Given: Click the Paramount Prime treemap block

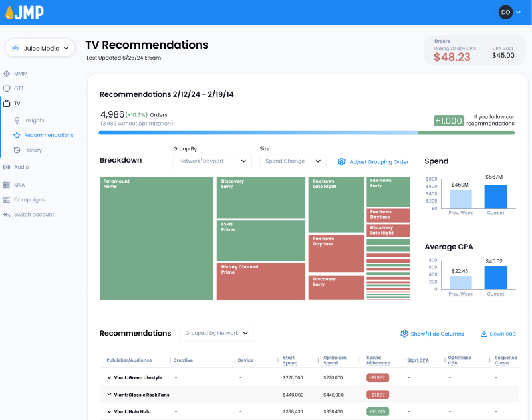Looking at the screenshot, I should coord(156,238).
